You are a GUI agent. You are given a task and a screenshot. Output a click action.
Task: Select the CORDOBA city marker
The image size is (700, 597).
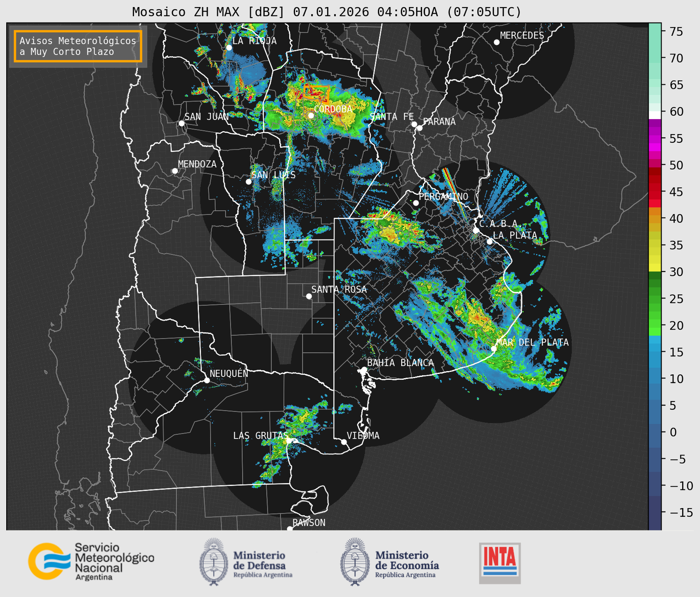coord(311,115)
